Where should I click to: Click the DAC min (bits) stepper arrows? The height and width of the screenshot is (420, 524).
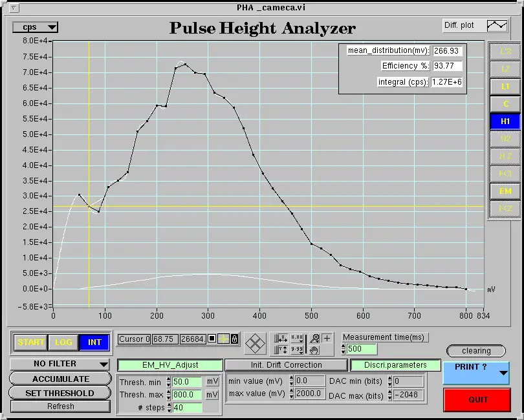coord(389,381)
